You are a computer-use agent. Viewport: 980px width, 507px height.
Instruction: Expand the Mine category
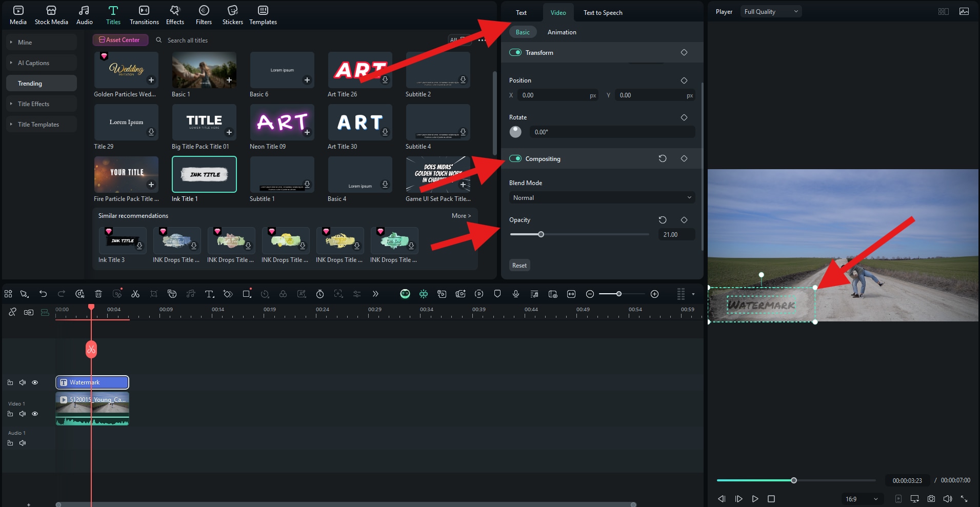tap(42, 43)
